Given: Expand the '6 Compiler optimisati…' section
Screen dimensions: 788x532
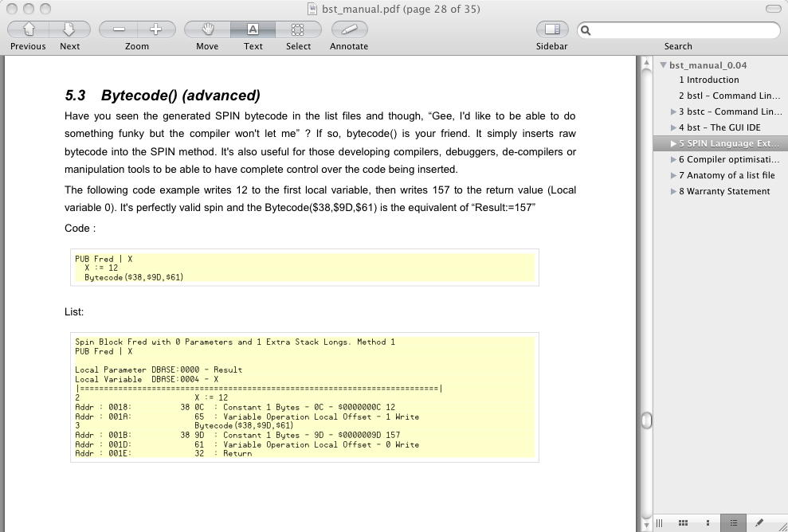Looking at the screenshot, I should point(673,160).
